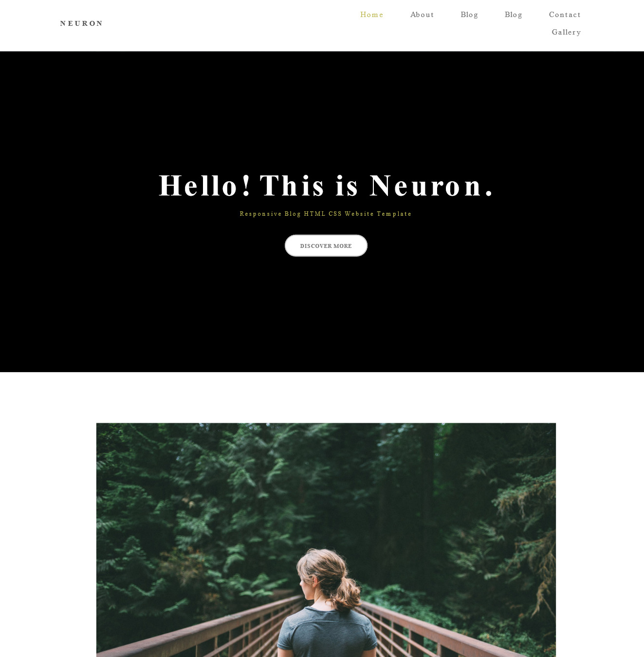Open the Home navigation link
The image size is (644, 657).
pos(371,15)
